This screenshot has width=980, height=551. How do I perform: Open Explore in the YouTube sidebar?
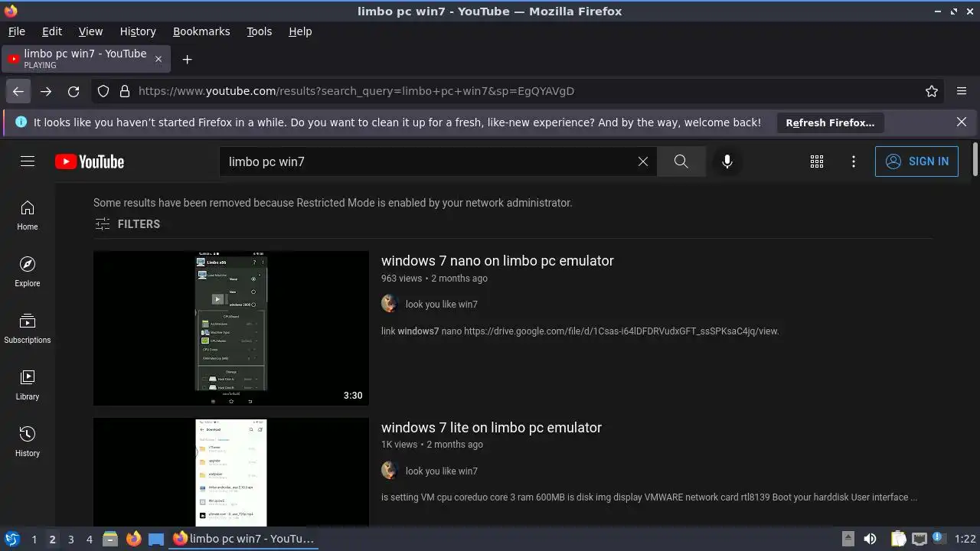pos(28,272)
